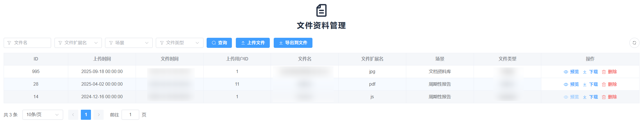Delete the file with ID 14
Screen dimensions: 644x122
609,97
